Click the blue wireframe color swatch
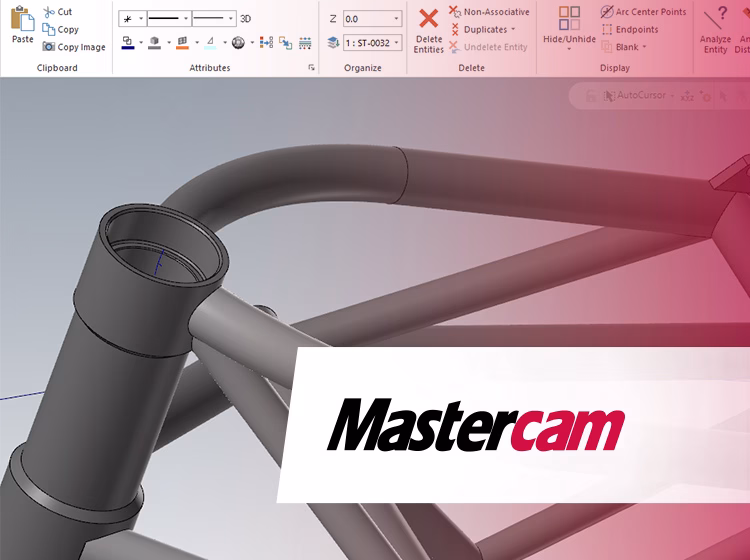Screen dimensions: 750x560 point(127,43)
